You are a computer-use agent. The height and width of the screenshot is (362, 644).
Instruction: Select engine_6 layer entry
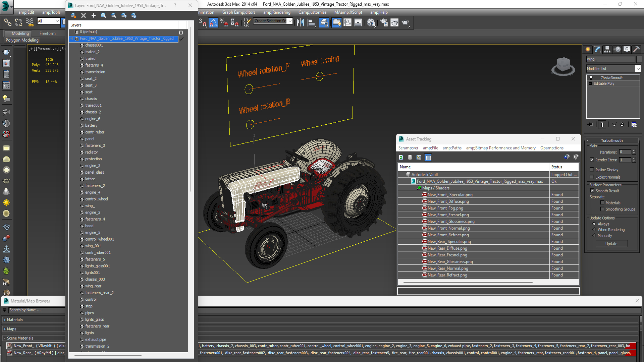93,119
